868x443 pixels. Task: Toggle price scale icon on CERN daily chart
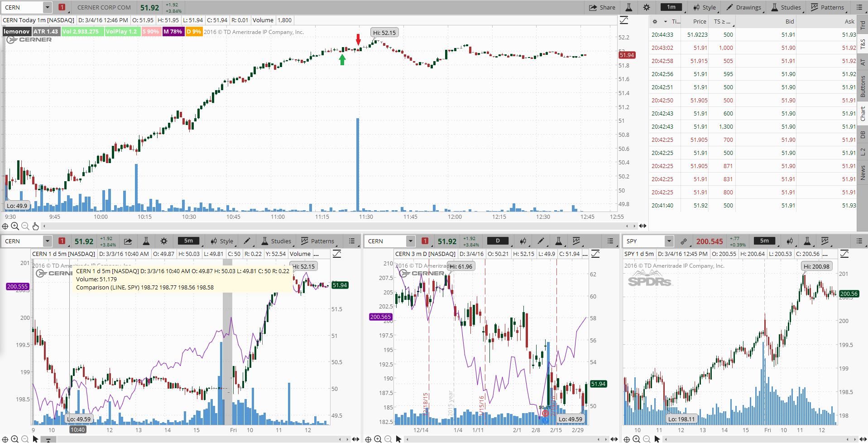pyautogui.click(x=595, y=254)
